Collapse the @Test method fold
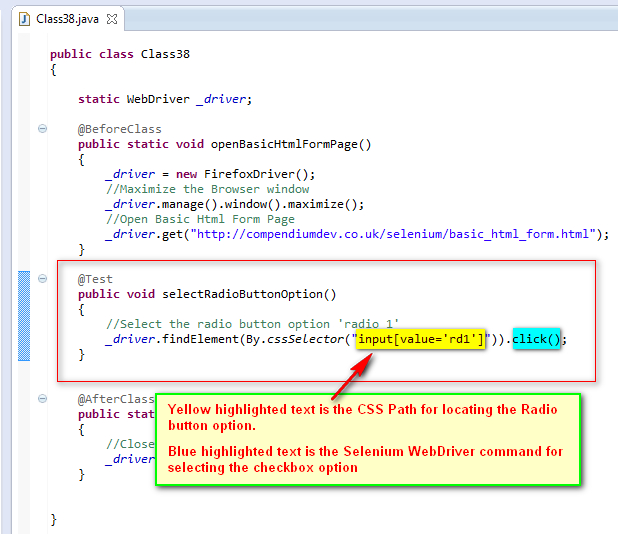This screenshot has width=618, height=534. tap(43, 279)
